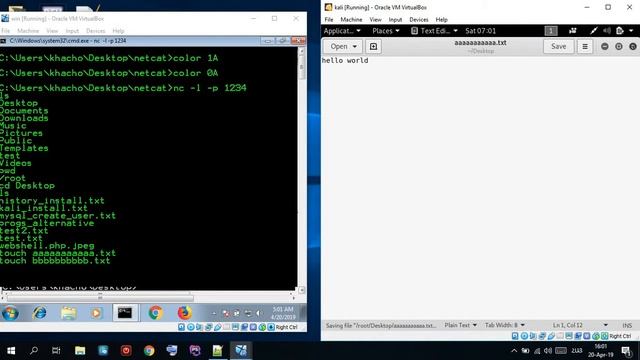Open File menu in kali VirtualBox window
Image resolution: width=640 pixels, height=360 pixels.
point(329,20)
